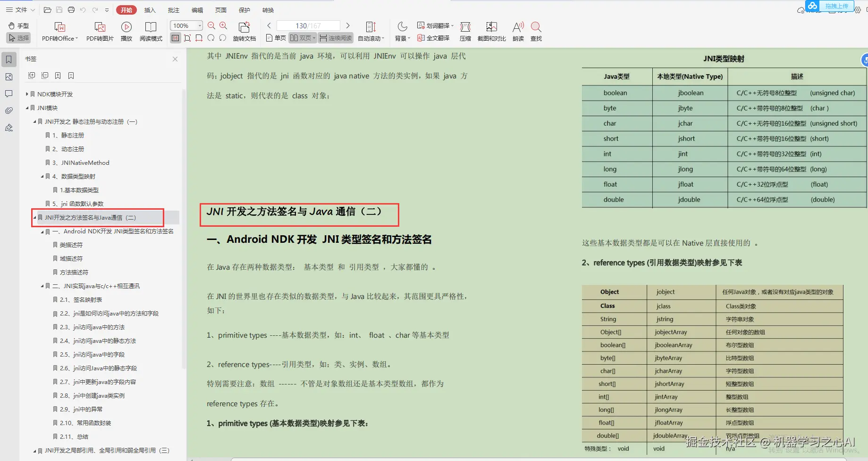The width and height of the screenshot is (868, 461).
Task: Switch to 编辑 tab
Action: [197, 10]
